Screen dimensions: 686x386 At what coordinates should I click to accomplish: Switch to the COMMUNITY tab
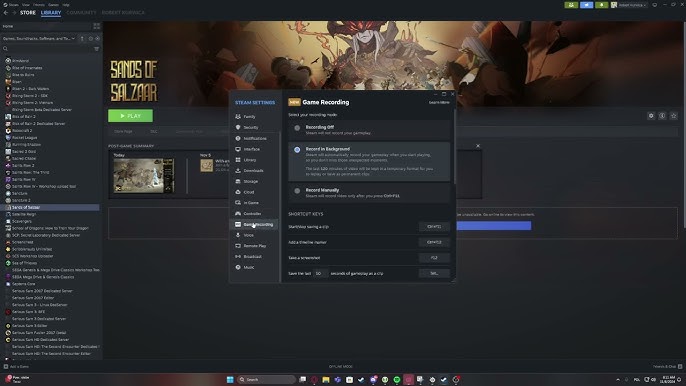pyautogui.click(x=81, y=13)
